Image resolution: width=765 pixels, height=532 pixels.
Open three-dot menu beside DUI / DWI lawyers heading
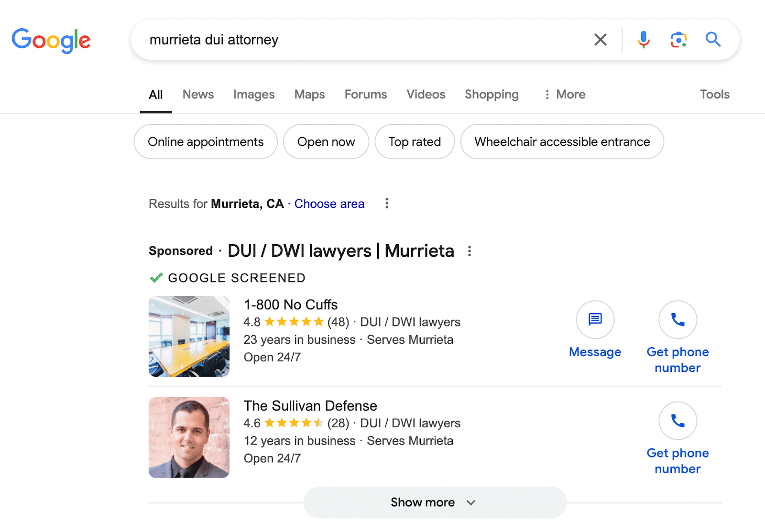point(470,251)
